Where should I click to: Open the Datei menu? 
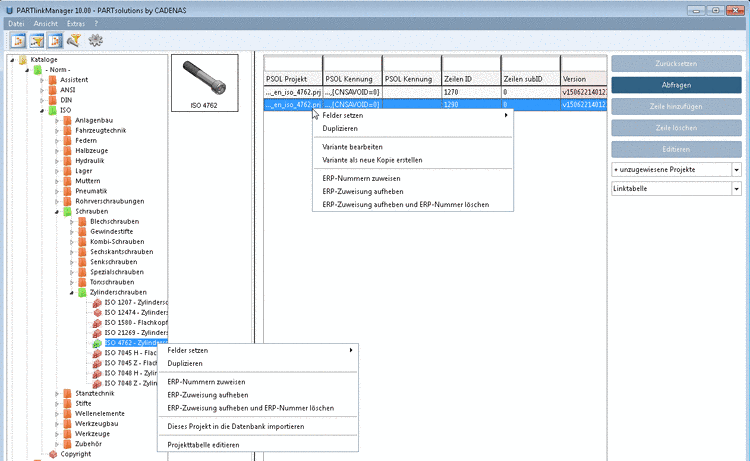(16, 23)
